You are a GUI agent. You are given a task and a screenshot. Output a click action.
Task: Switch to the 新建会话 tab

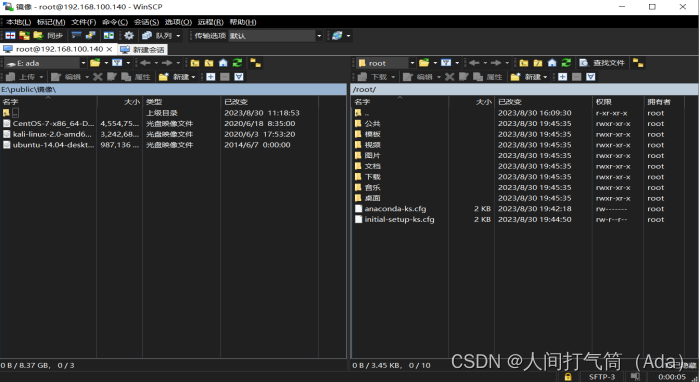(x=143, y=50)
